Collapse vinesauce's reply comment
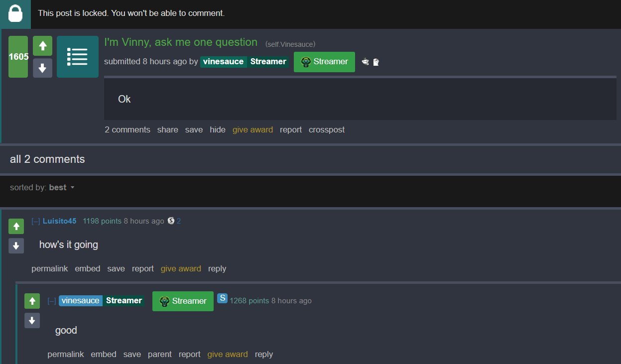 [52, 301]
